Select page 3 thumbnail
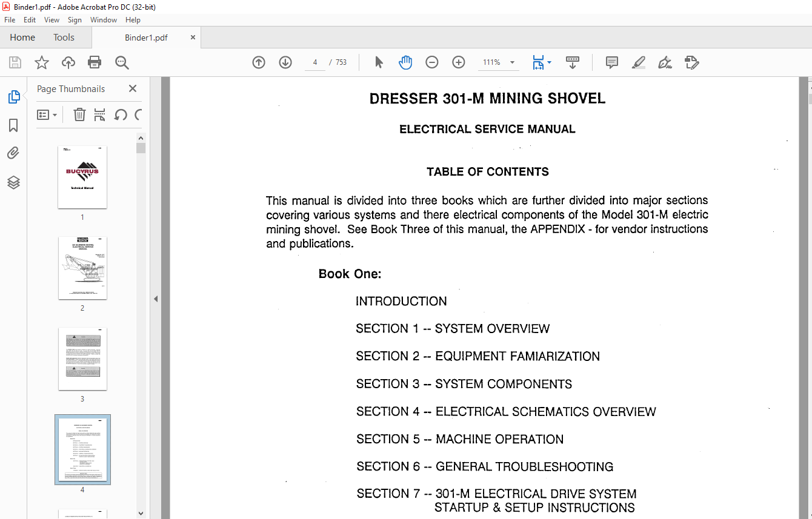812x519 pixels. click(82, 359)
